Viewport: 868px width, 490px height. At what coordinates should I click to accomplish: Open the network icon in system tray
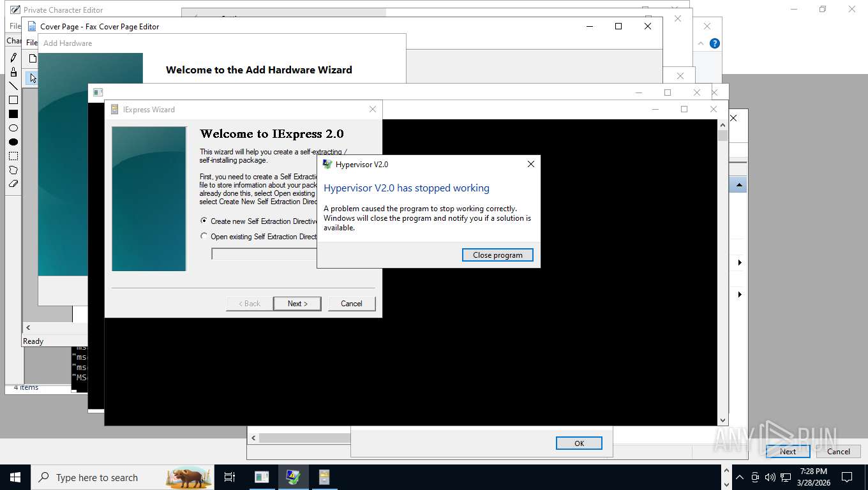point(786,477)
